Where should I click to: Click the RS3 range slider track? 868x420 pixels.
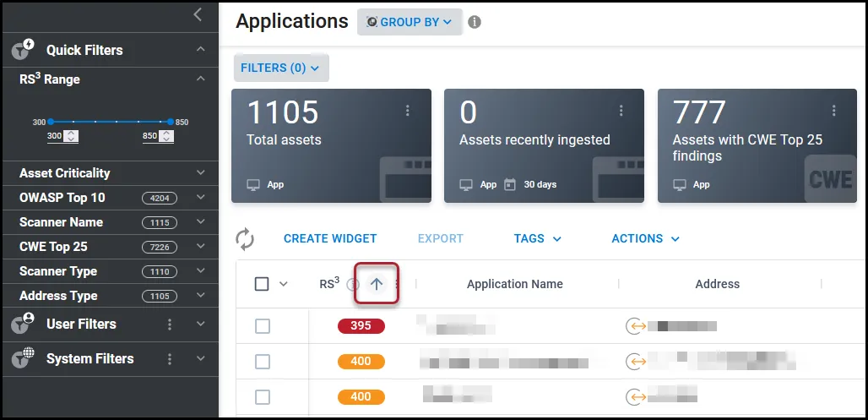110,122
